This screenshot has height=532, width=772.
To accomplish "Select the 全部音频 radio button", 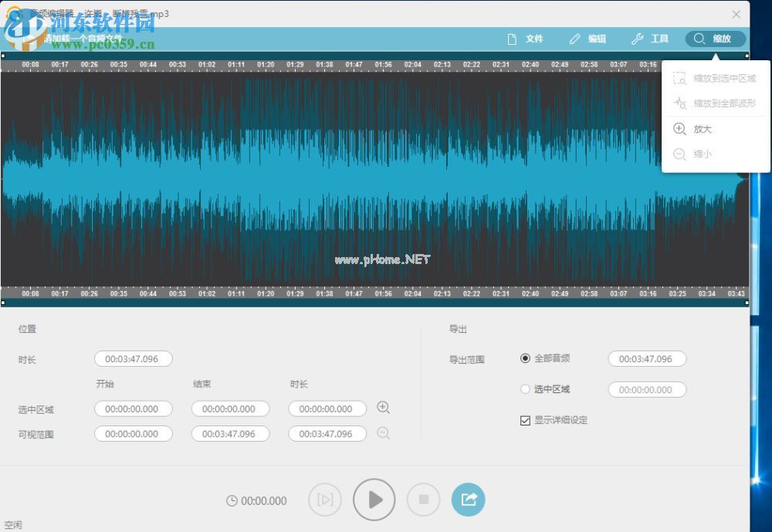I will click(525, 358).
